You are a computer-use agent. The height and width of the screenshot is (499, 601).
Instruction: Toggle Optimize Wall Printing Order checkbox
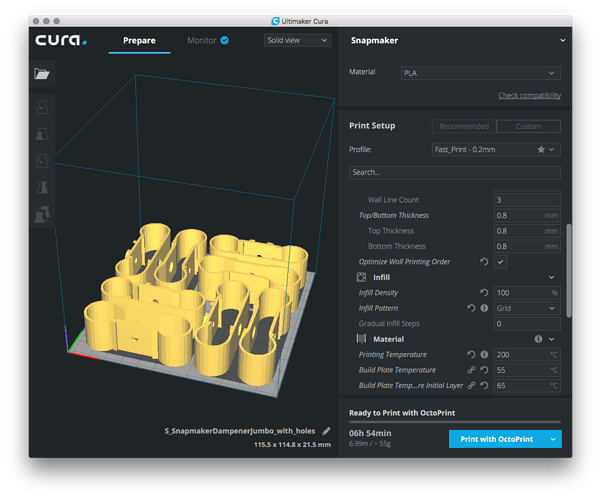click(501, 262)
